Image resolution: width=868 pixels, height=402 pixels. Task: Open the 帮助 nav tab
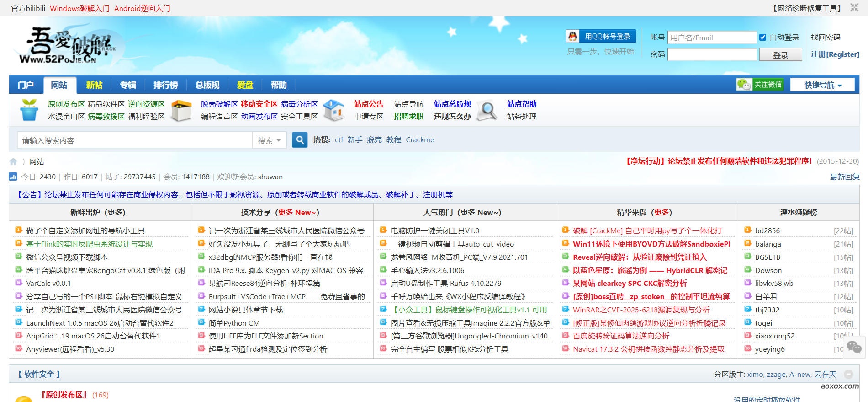[279, 85]
